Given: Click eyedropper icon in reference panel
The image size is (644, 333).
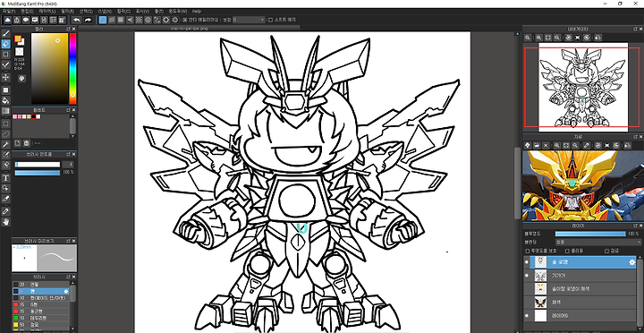Looking at the screenshot, I should coord(587,145).
